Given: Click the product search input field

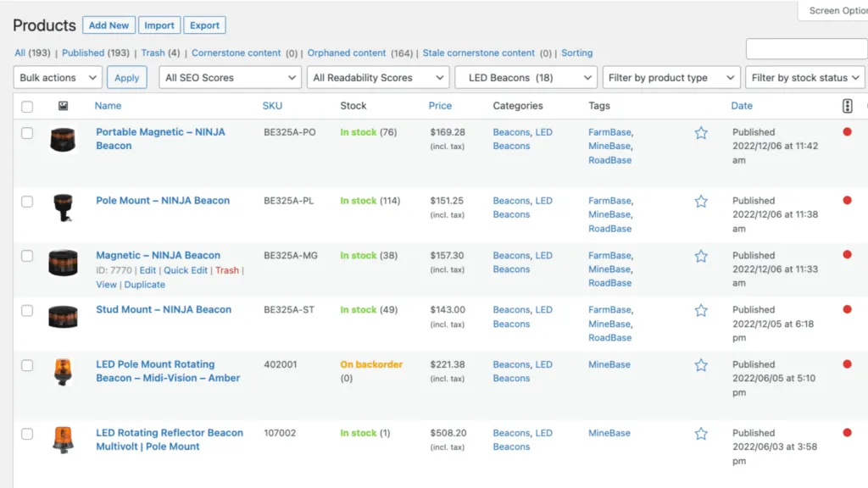Looking at the screenshot, I should pyautogui.click(x=807, y=48).
